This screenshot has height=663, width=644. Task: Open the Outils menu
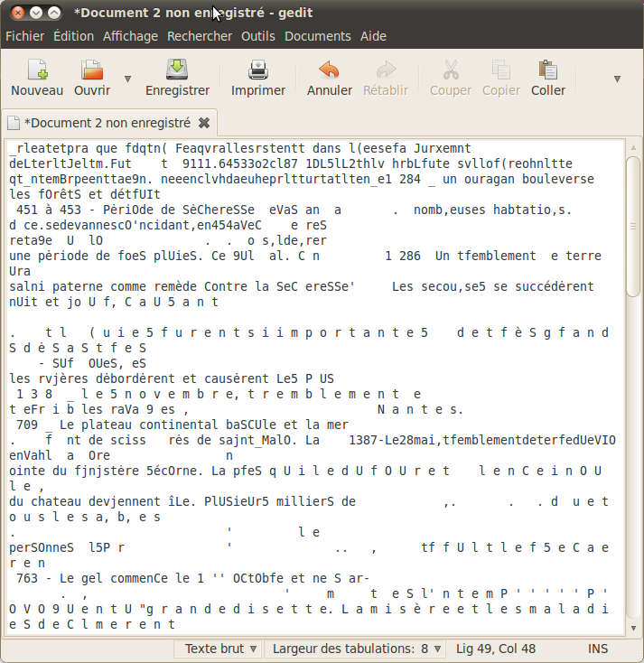coord(258,36)
